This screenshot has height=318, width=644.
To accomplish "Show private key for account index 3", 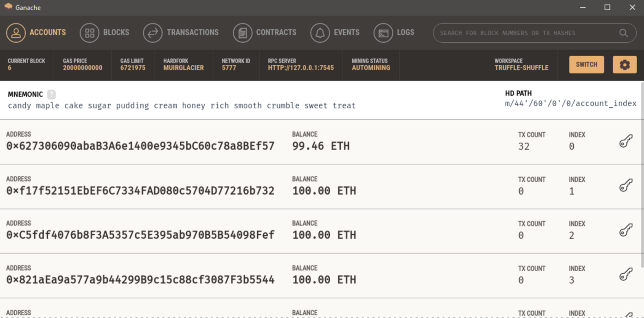I will pyautogui.click(x=626, y=275).
